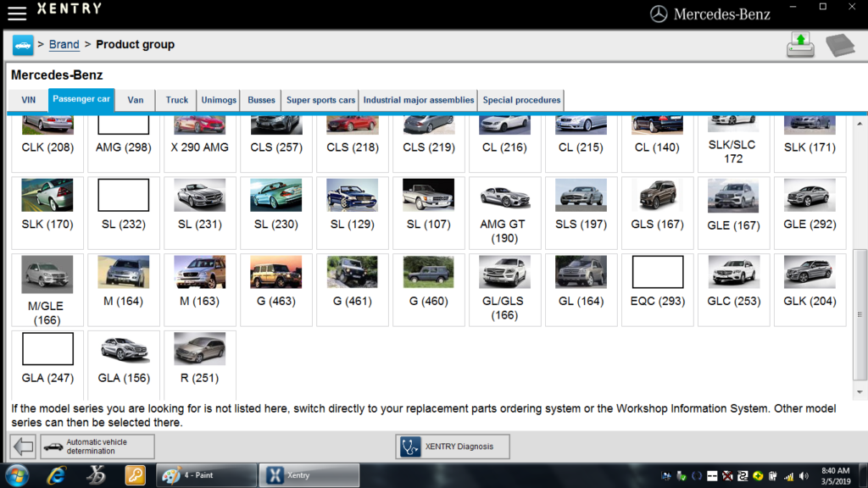Click the model list scroll-down arrow
This screenshot has width=868, height=488.
click(860, 392)
